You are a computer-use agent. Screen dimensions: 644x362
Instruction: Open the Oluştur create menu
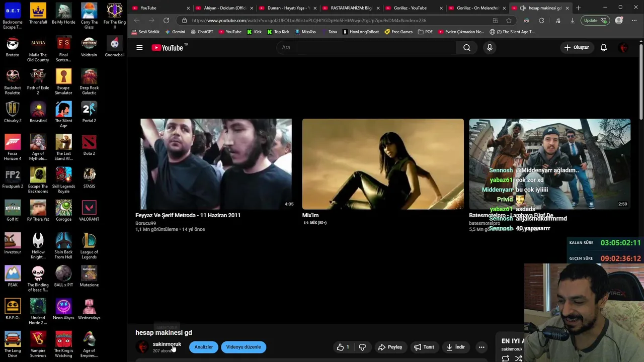pyautogui.click(x=577, y=48)
